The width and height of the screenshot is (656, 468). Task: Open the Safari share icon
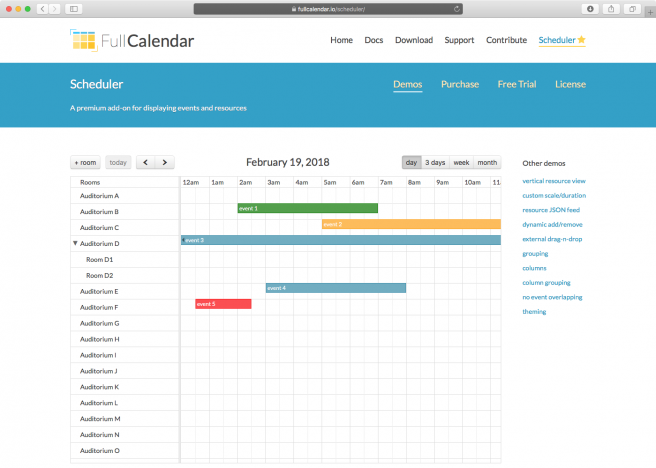click(611, 9)
